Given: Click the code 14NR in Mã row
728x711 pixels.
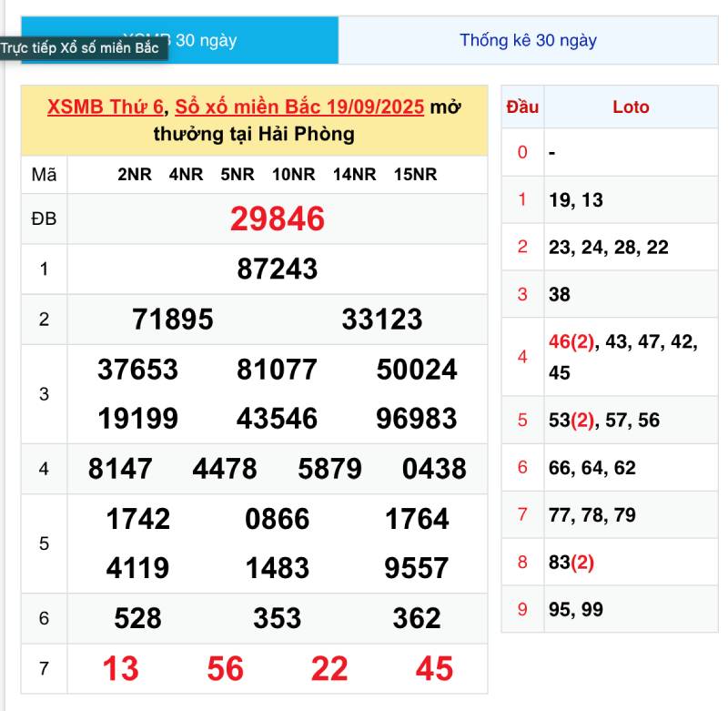Looking at the screenshot, I should pyautogui.click(x=354, y=175).
